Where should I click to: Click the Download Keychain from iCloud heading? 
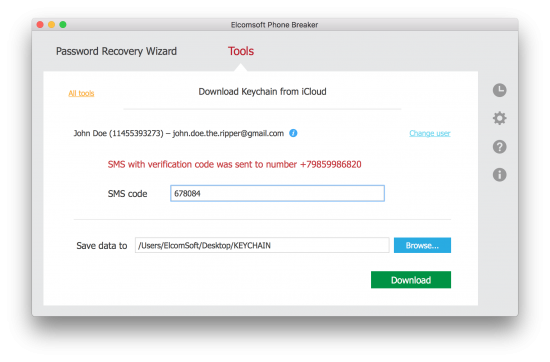262,92
